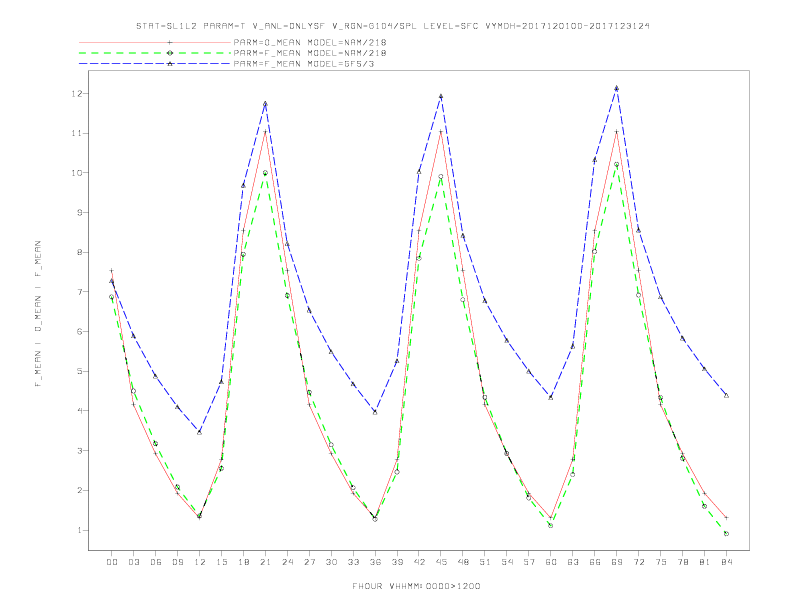Click x-axis tick label 69

617,562
